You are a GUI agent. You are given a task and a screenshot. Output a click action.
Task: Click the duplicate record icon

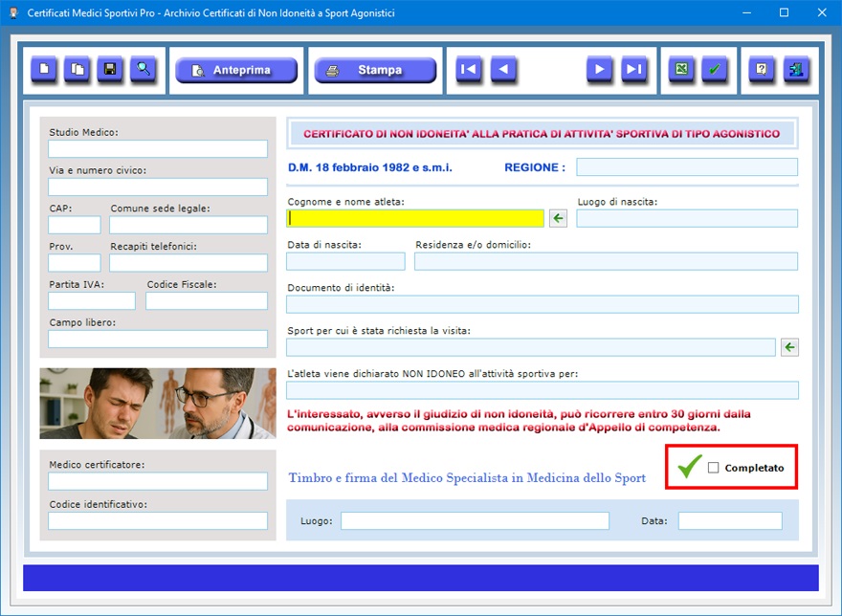coord(78,70)
